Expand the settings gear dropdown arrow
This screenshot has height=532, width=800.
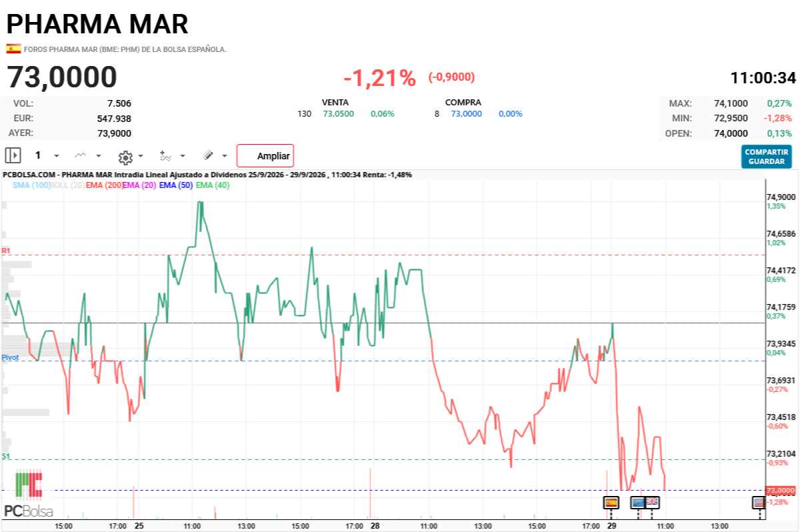[x=141, y=156]
